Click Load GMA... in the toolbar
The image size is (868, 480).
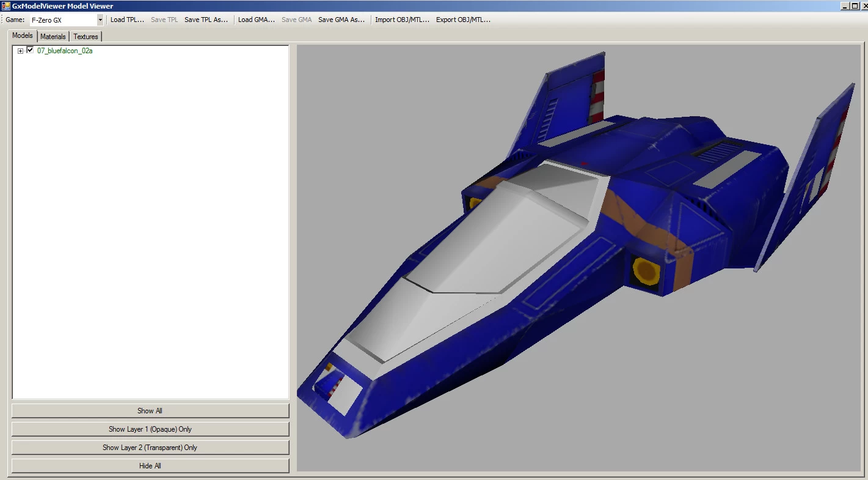pyautogui.click(x=257, y=20)
